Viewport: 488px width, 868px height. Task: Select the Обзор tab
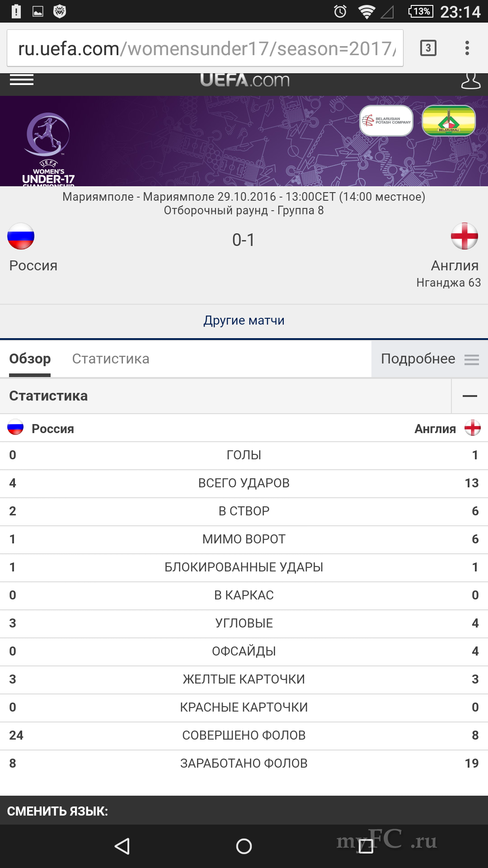[30, 359]
